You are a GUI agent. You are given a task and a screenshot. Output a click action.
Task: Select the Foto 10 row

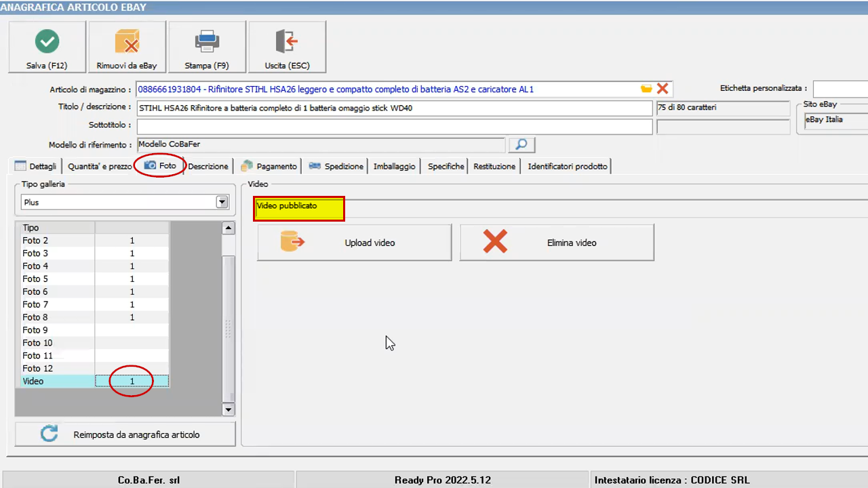(x=92, y=343)
